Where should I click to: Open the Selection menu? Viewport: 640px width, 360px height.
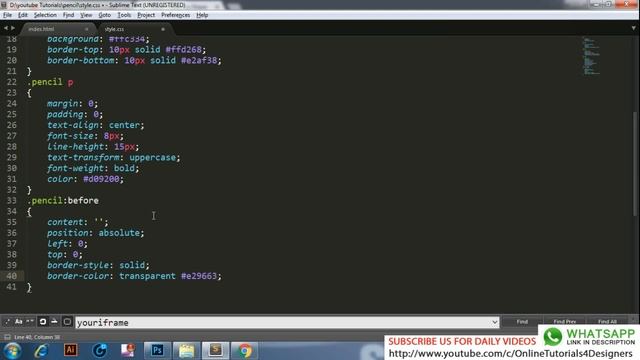[45, 15]
